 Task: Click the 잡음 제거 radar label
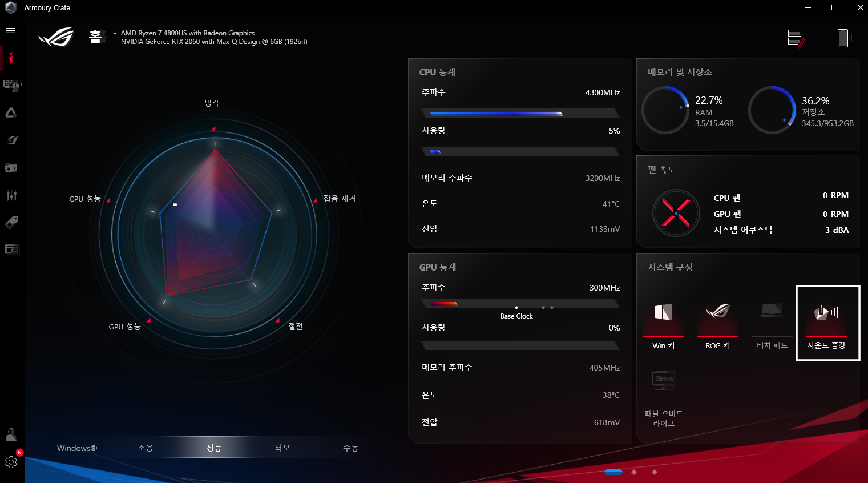pyautogui.click(x=340, y=199)
